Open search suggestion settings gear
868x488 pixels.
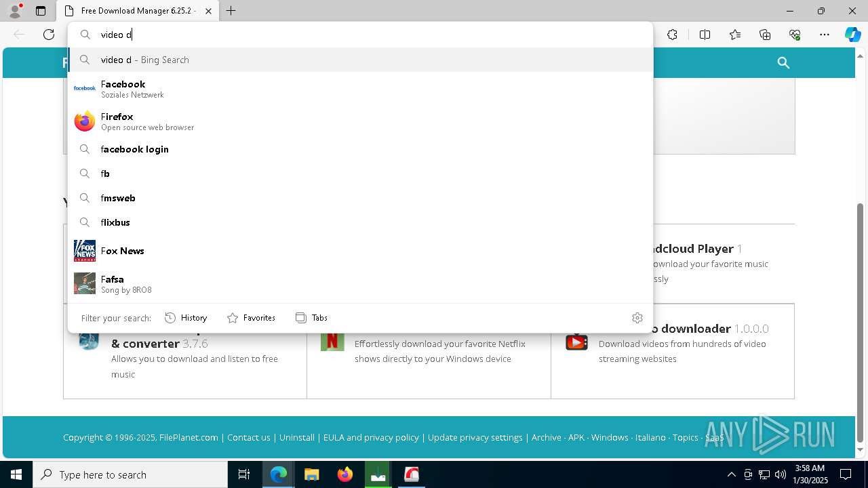(x=637, y=318)
